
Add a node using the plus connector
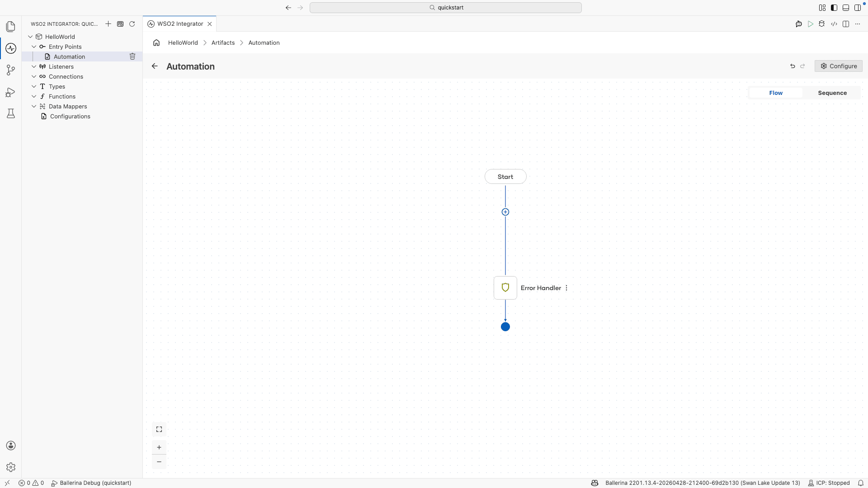point(505,212)
